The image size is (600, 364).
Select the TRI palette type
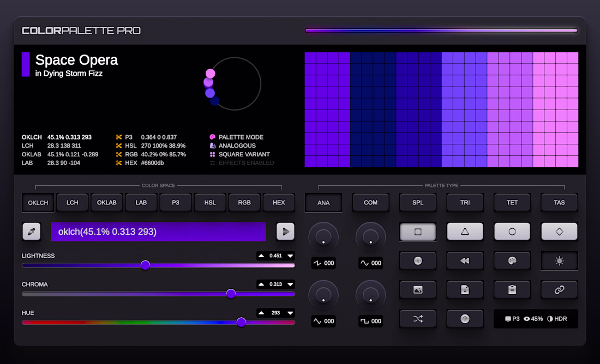465,203
